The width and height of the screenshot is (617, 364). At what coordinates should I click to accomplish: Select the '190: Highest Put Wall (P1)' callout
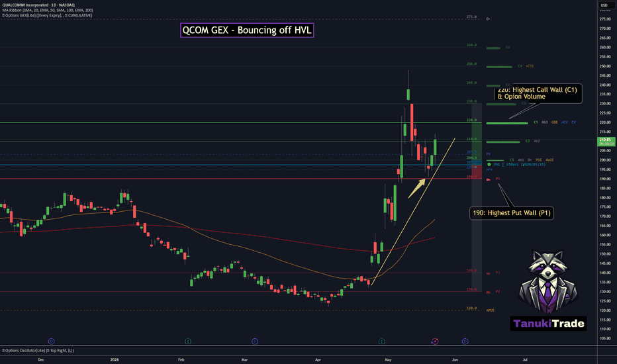tap(512, 213)
